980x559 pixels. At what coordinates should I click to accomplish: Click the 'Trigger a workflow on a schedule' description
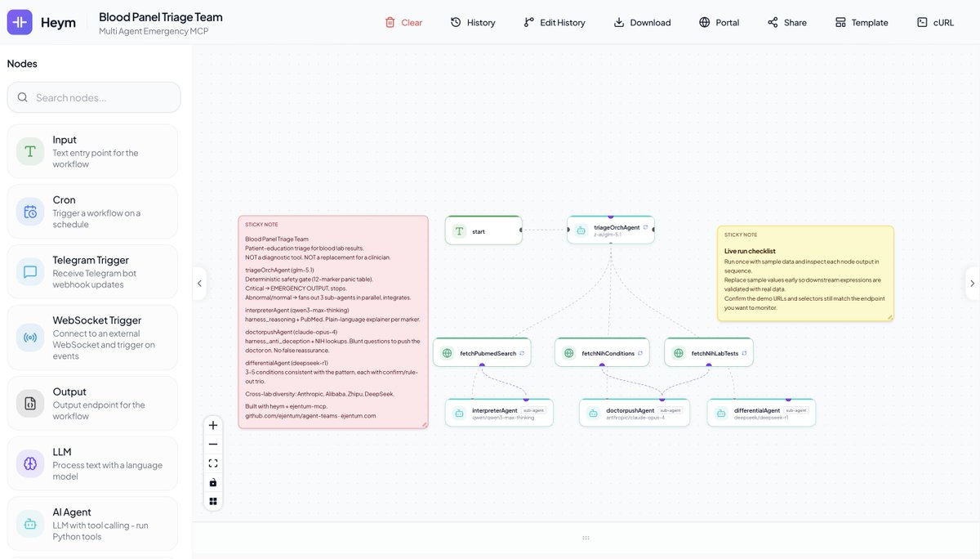click(96, 218)
